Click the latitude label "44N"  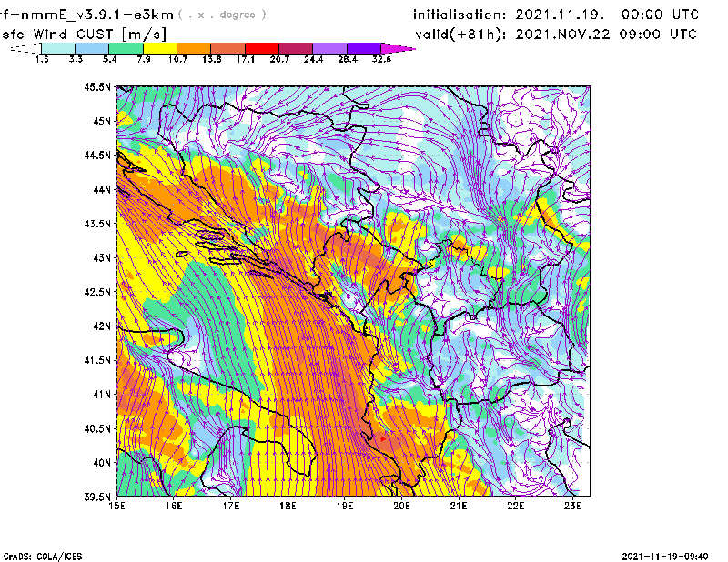pos(102,189)
